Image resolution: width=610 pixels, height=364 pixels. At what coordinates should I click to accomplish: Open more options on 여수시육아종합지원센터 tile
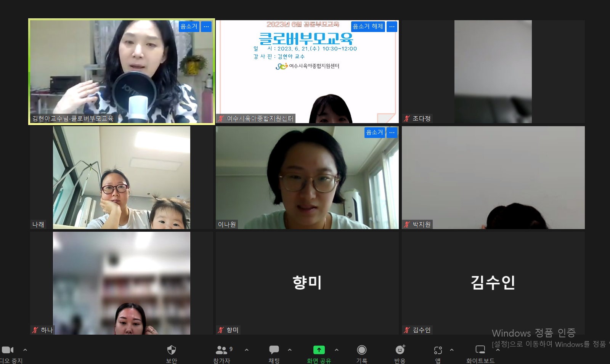pos(392,26)
